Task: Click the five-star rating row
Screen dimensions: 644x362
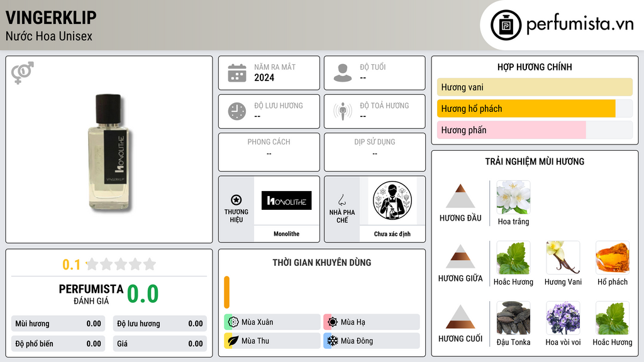Action: click(x=121, y=264)
